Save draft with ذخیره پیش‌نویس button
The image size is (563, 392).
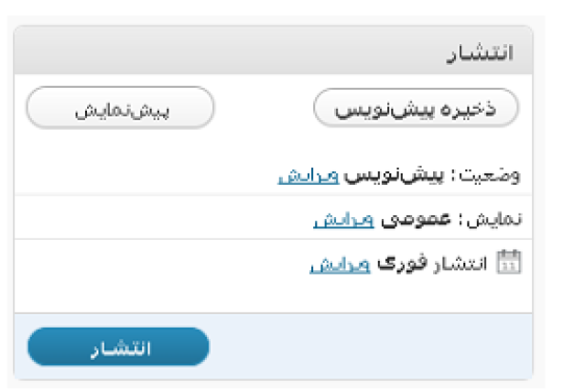(416, 107)
